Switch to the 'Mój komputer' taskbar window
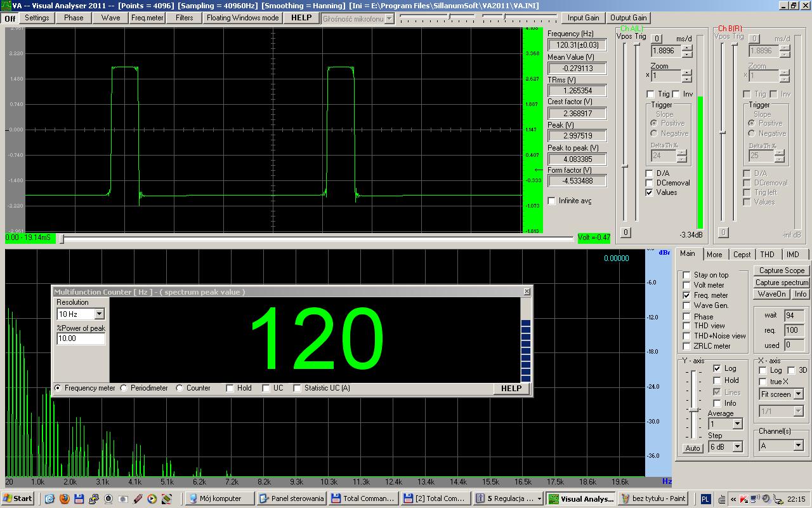 [220, 498]
